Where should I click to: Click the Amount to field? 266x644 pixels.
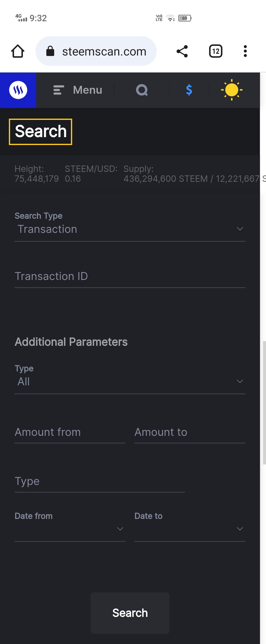(x=190, y=433)
